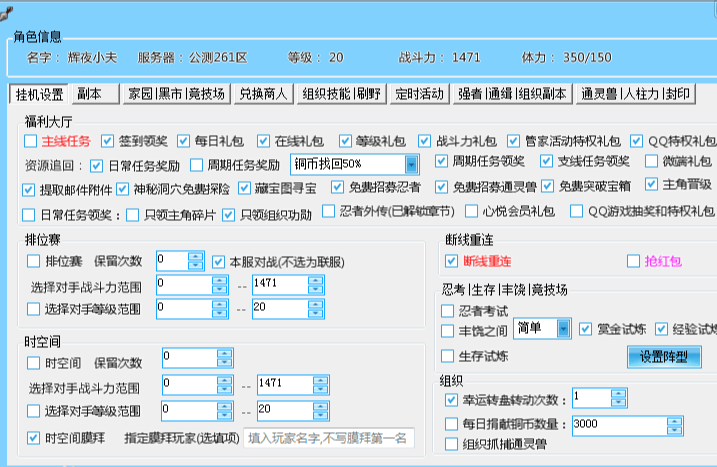Toggle the 每日礼包 checkbox
The width and height of the screenshot is (717, 467).
(x=183, y=141)
